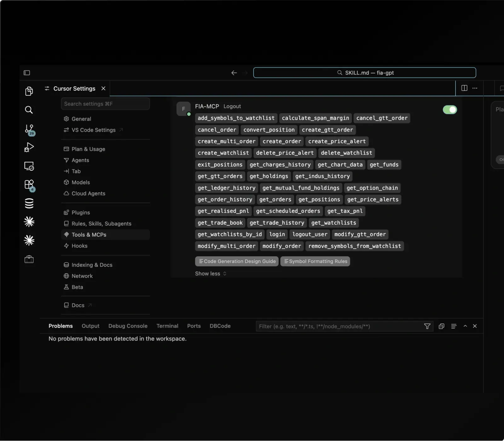Open the Remote Explorer icon
Screen dimensions: 504x441
[29, 166]
